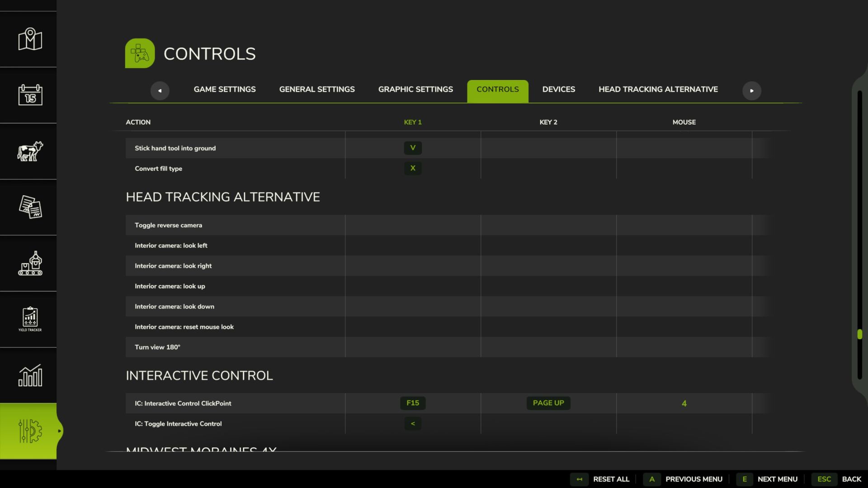Select the F15 key binding for ClickPoint
Image resolution: width=868 pixels, height=488 pixels.
(413, 403)
